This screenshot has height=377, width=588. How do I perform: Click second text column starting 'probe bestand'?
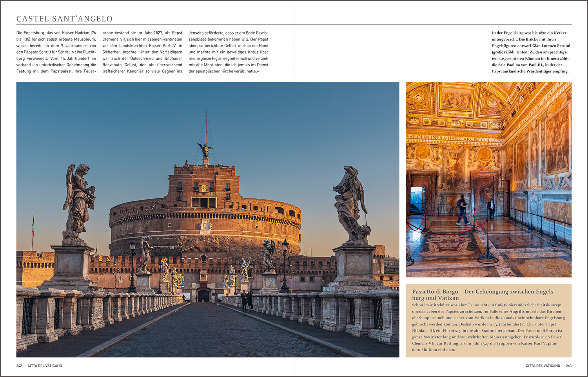pyautogui.click(x=142, y=52)
